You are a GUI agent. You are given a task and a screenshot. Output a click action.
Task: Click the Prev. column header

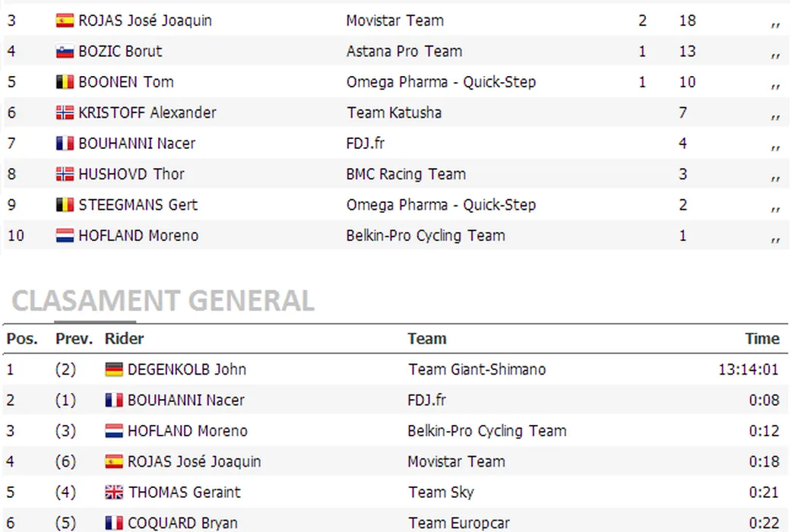coord(74,339)
